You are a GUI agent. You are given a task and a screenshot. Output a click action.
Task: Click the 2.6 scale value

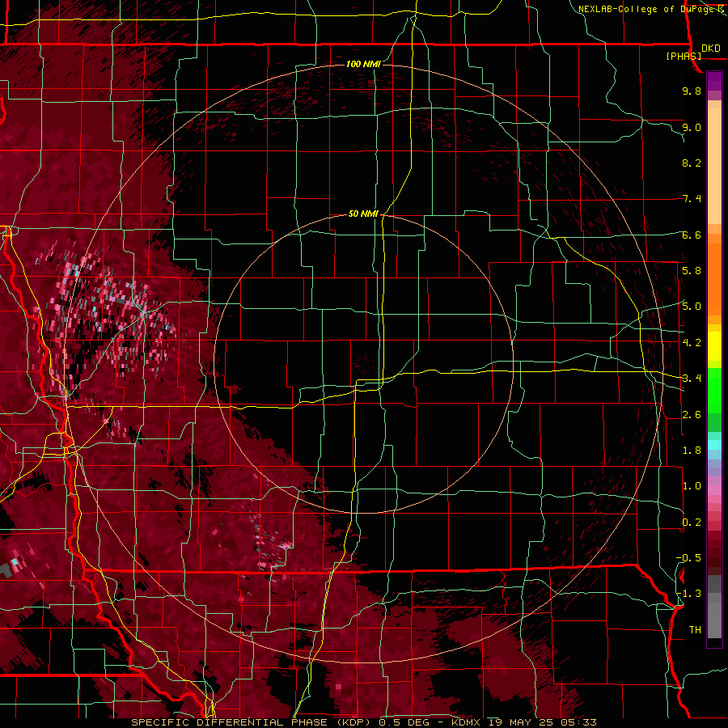[x=692, y=415]
